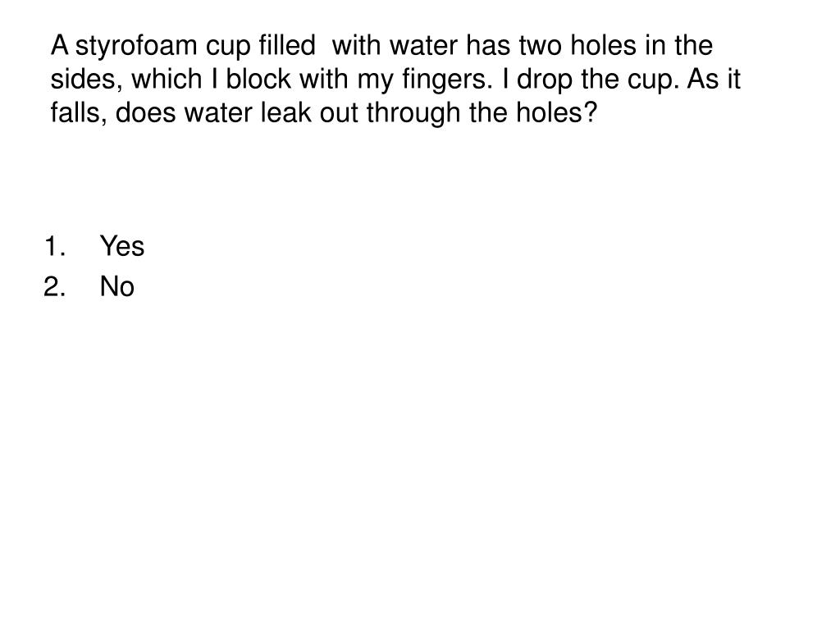840x630 pixels.
Task: Click the letter "A" beginning the question
Action: tap(60, 46)
